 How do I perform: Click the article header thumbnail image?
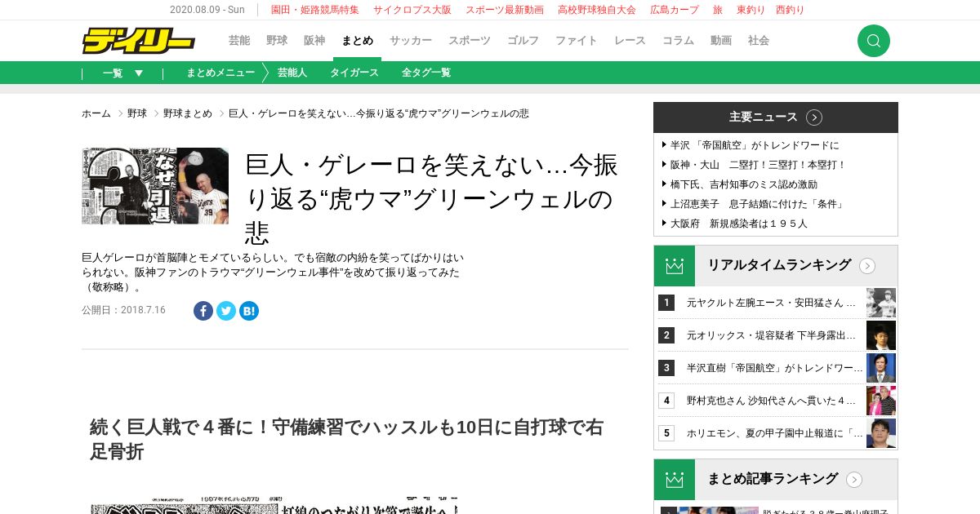(155, 186)
